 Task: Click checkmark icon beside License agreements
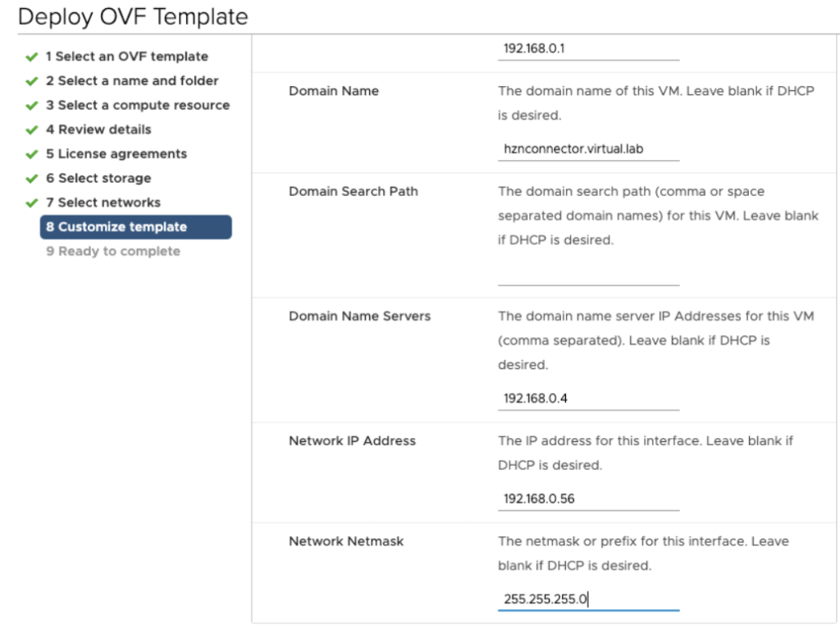click(32, 154)
